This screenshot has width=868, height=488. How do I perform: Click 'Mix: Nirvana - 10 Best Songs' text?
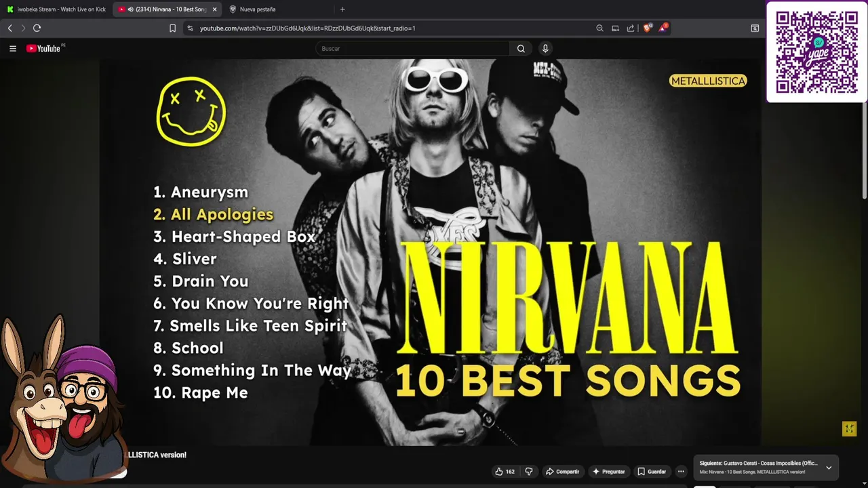click(753, 472)
